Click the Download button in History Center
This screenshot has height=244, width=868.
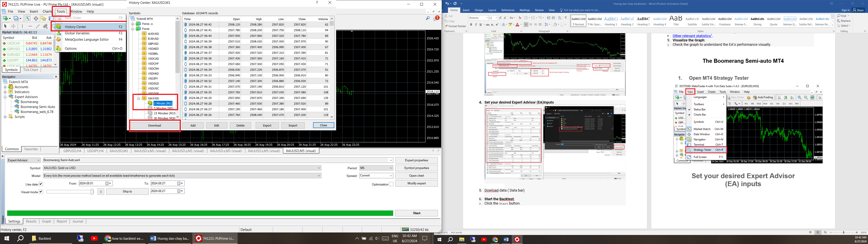point(155,125)
